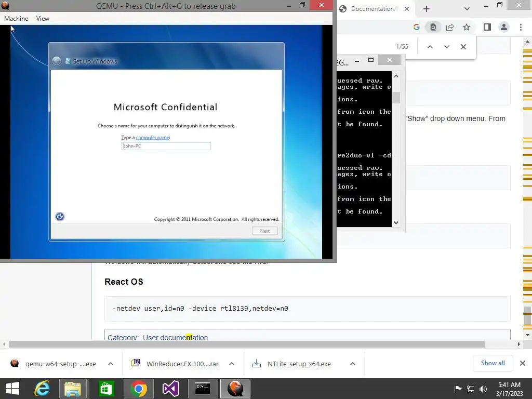
Task: Click the Next button in Set Up Windows
Action: [264, 231]
